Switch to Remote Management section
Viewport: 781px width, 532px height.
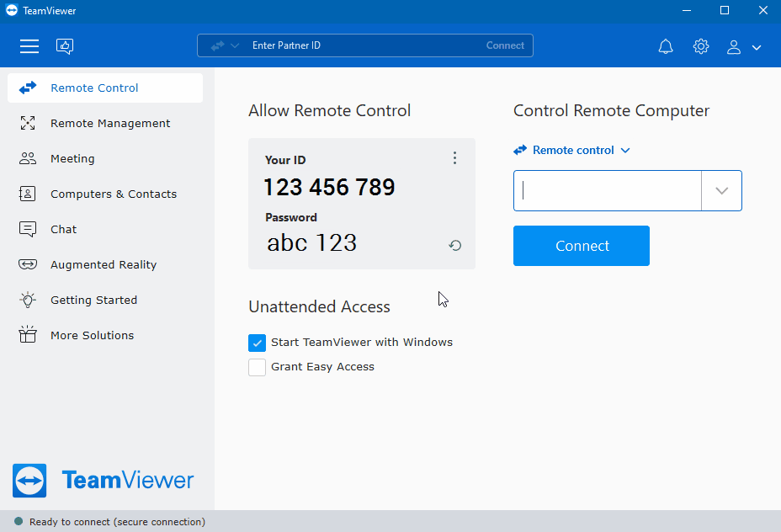tap(109, 123)
